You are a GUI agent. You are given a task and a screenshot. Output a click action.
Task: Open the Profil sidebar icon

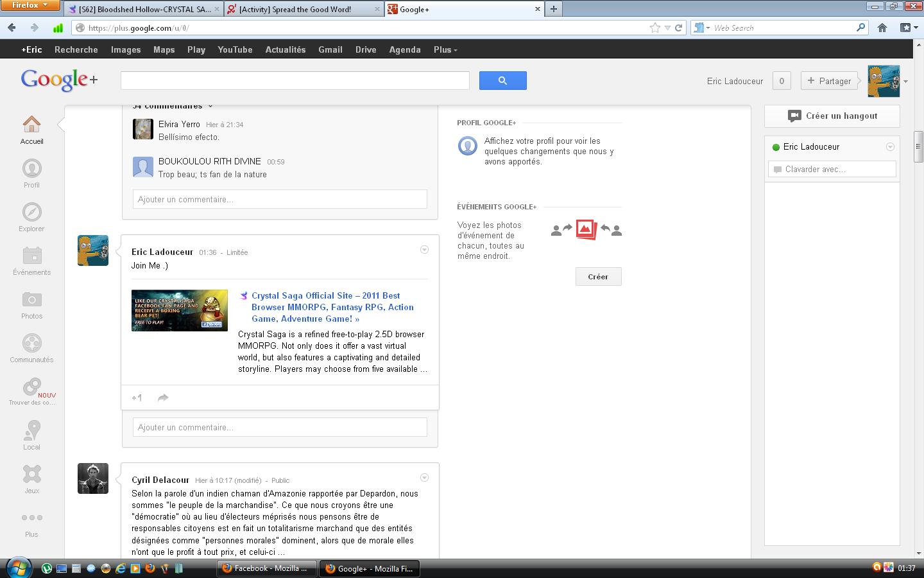click(31, 169)
